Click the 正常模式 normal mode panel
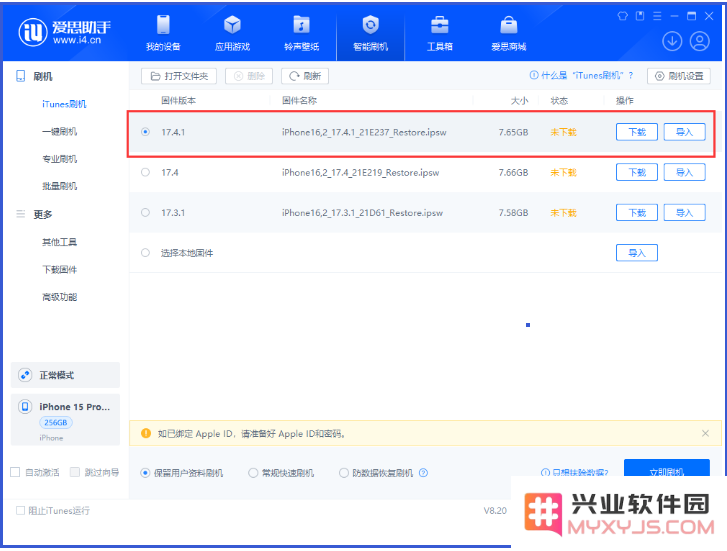 coord(65,375)
